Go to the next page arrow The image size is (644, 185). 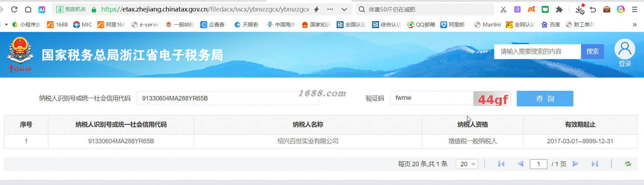pos(575,164)
